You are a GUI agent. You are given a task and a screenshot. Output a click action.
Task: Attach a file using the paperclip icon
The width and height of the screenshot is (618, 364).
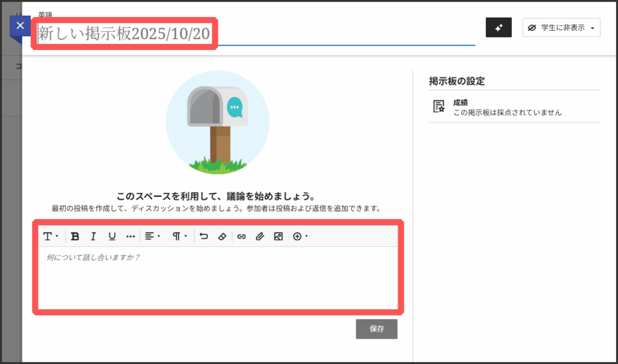260,237
